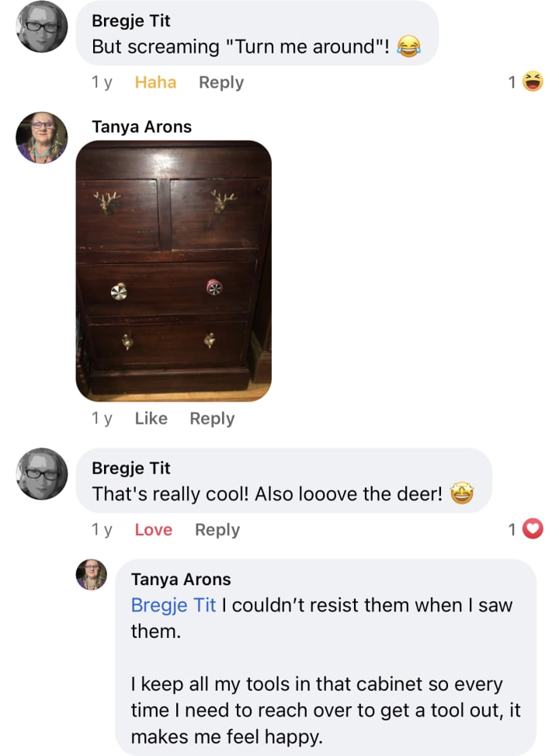Open Tanya Arons' avatar beside photo comment
Image resolution: width=559 pixels, height=756 pixels.
(42, 138)
